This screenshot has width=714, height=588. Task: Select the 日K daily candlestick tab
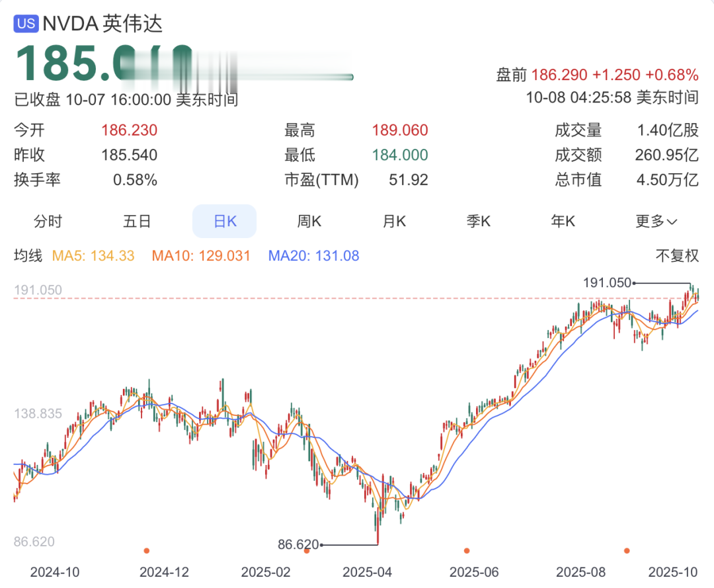(225, 222)
